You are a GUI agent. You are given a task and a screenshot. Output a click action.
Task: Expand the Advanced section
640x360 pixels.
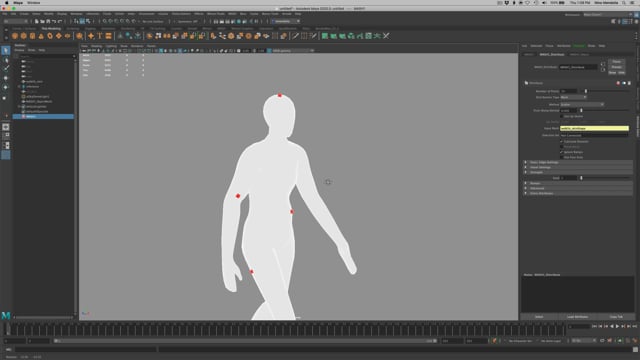pyautogui.click(x=578, y=188)
